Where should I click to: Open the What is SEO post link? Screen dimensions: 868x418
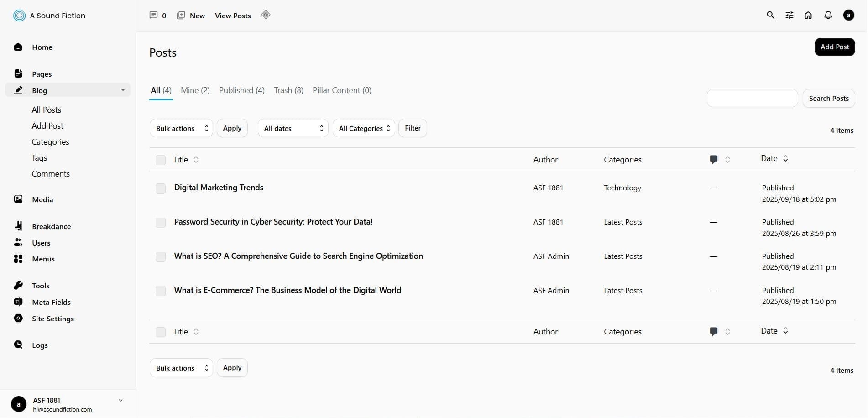coord(298,256)
